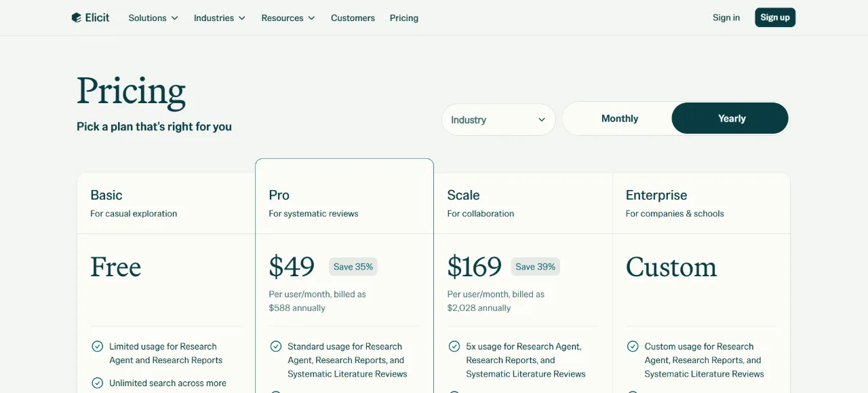
Task: Click checkmark icon beside Custom usage feature
Action: click(633, 346)
